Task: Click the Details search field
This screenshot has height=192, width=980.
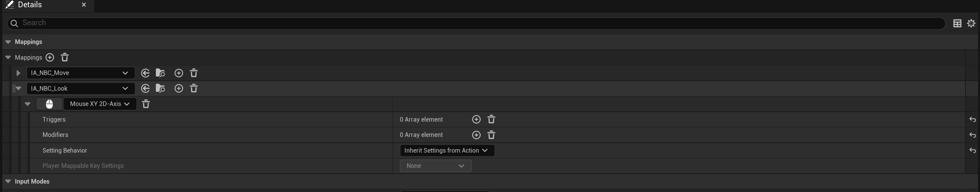Action: 475,23
